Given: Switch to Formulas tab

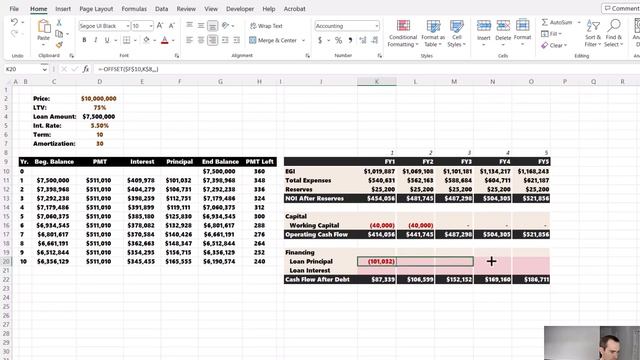Looking at the screenshot, I should pos(134,9).
